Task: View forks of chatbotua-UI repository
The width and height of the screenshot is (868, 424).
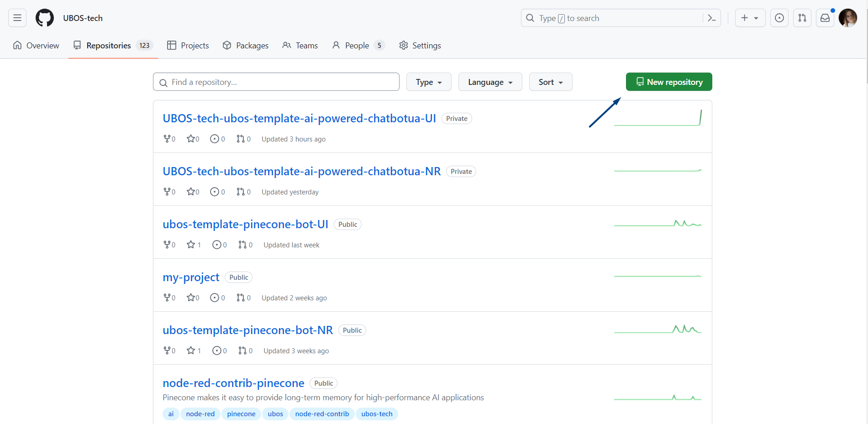Action: click(x=169, y=139)
